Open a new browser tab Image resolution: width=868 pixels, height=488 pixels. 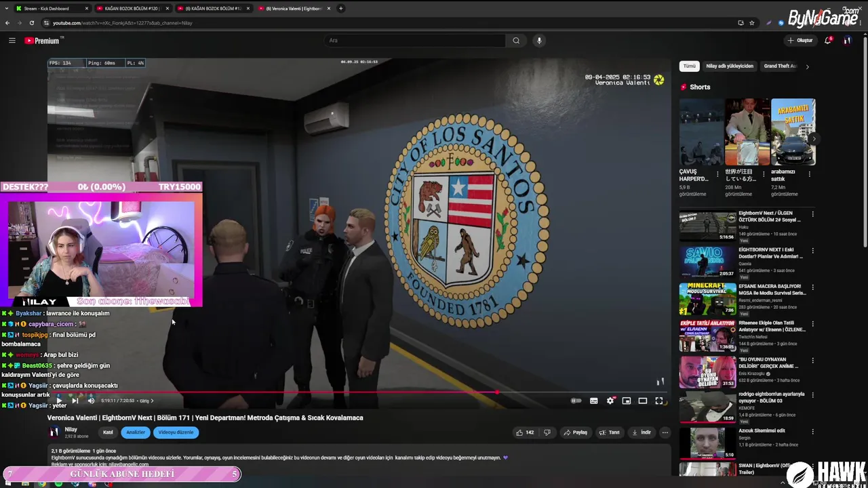[341, 8]
